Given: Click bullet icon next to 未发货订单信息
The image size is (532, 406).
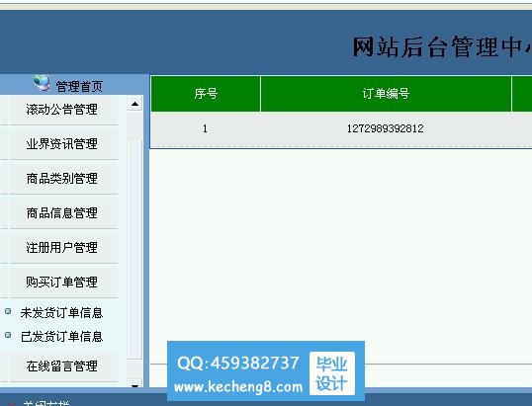Looking at the screenshot, I should [x=8, y=311].
